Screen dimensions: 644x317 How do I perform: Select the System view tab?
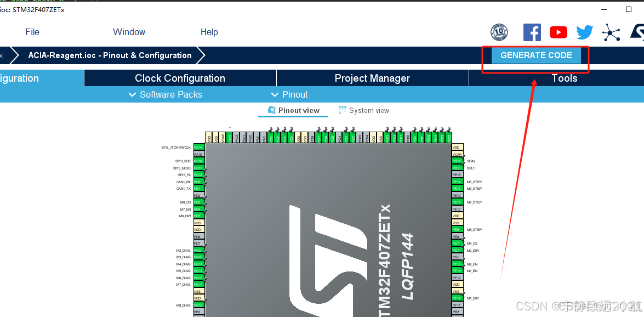point(364,110)
